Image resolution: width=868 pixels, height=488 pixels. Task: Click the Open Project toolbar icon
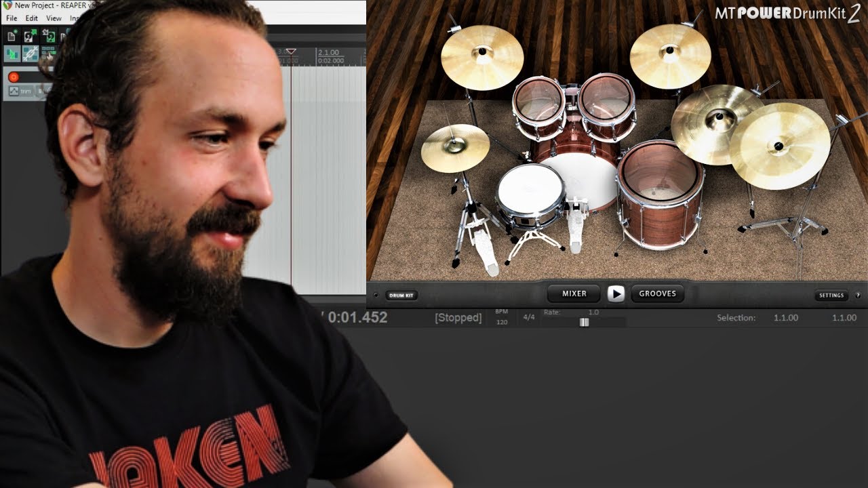pyautogui.click(x=30, y=37)
